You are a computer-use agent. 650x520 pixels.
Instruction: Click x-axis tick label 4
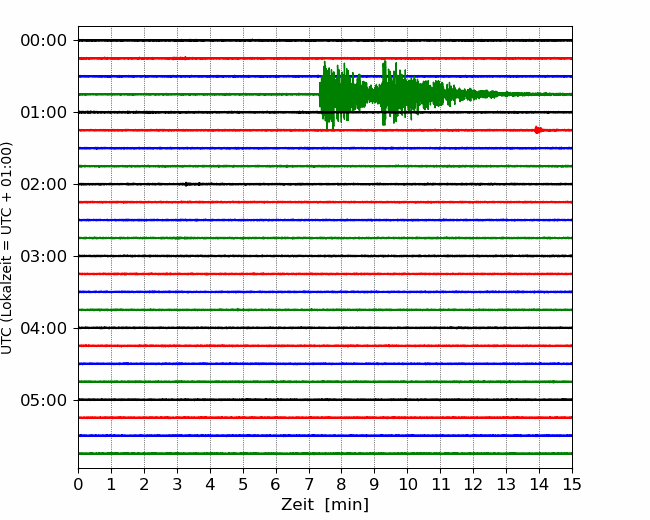pyautogui.click(x=210, y=484)
